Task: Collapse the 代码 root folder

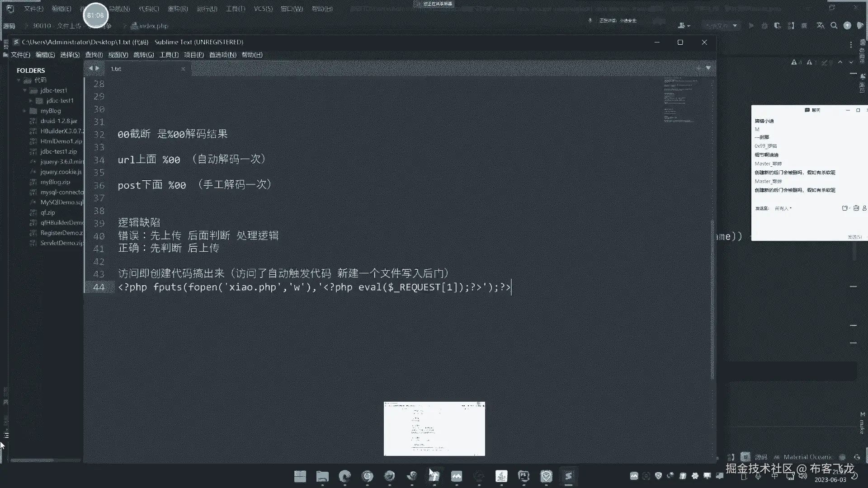Action: 19,80
